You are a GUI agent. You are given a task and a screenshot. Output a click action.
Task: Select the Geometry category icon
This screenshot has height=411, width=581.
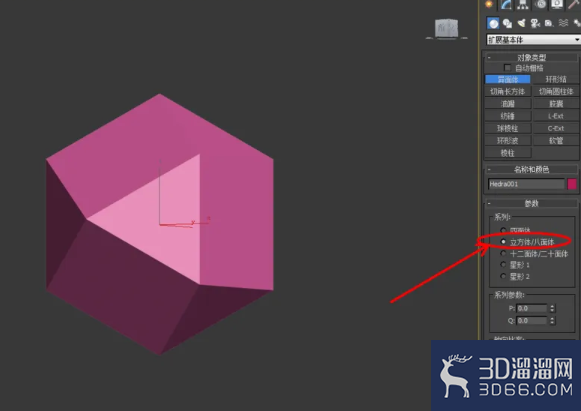(x=493, y=23)
